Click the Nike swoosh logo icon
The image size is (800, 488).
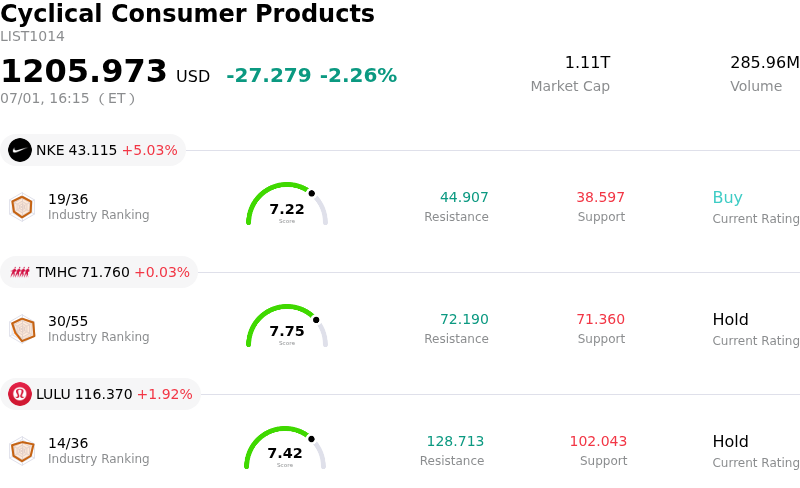coord(20,150)
